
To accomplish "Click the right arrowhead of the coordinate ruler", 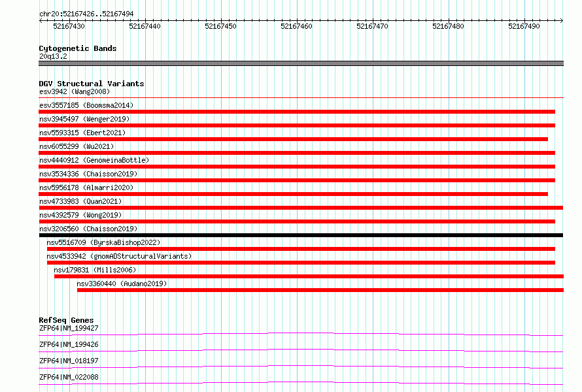I will coord(562,21).
